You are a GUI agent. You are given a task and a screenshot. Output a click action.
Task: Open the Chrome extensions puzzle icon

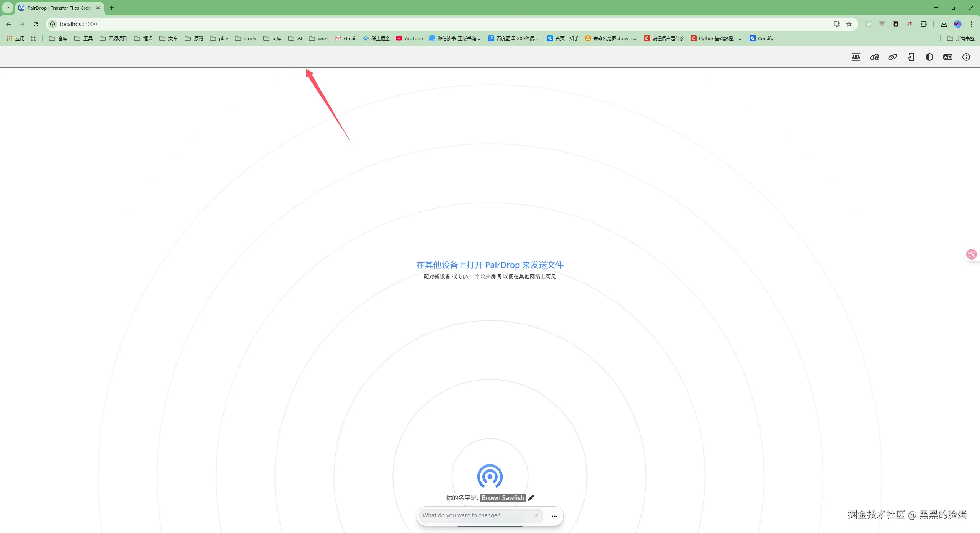pyautogui.click(x=923, y=24)
